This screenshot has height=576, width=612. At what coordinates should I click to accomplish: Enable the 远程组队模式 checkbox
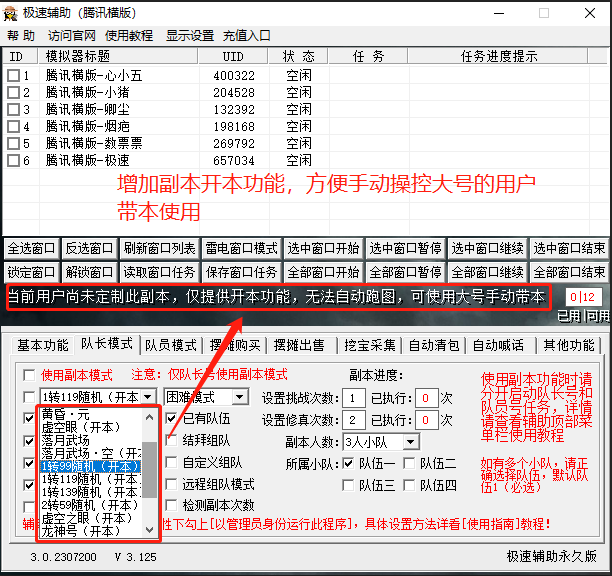(171, 485)
